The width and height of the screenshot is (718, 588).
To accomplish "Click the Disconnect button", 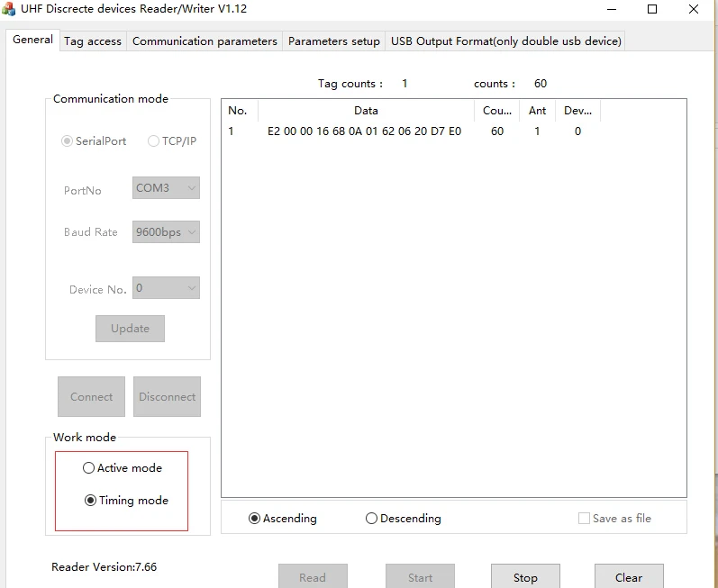I will click(168, 397).
